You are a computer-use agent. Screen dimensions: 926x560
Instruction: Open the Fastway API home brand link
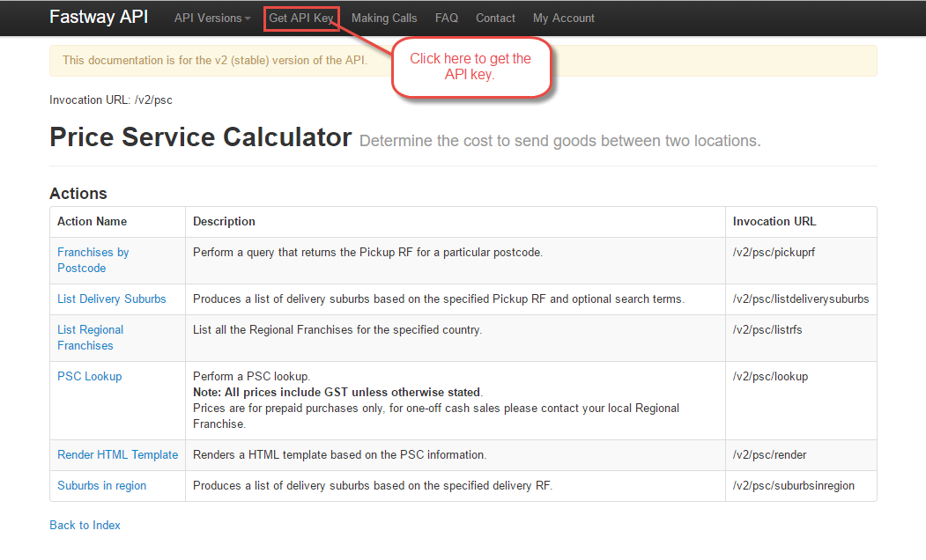[x=99, y=17]
